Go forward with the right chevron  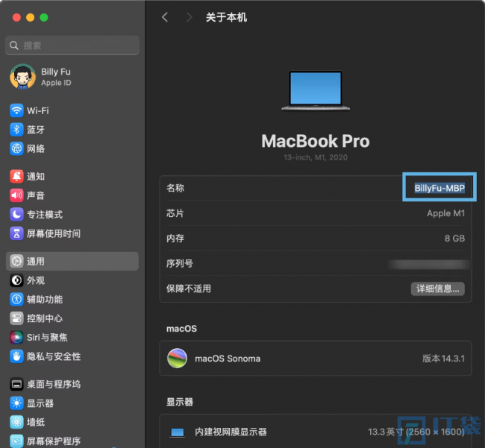pyautogui.click(x=189, y=17)
